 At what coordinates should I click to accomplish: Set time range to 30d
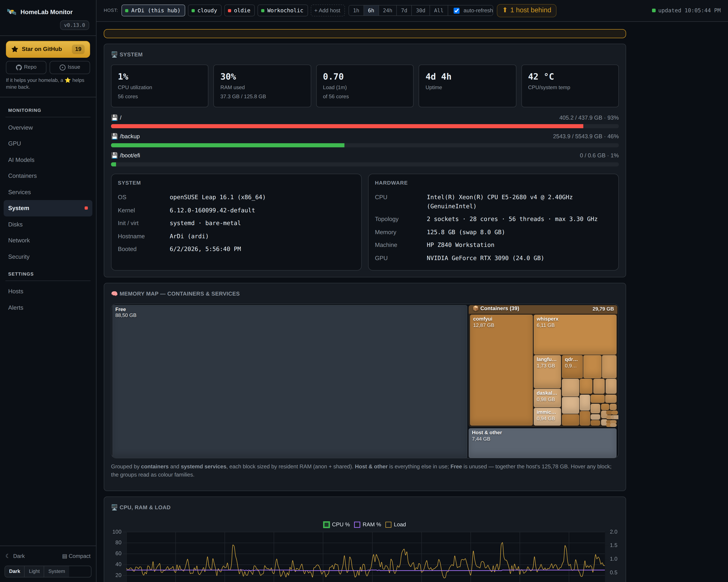click(x=421, y=10)
